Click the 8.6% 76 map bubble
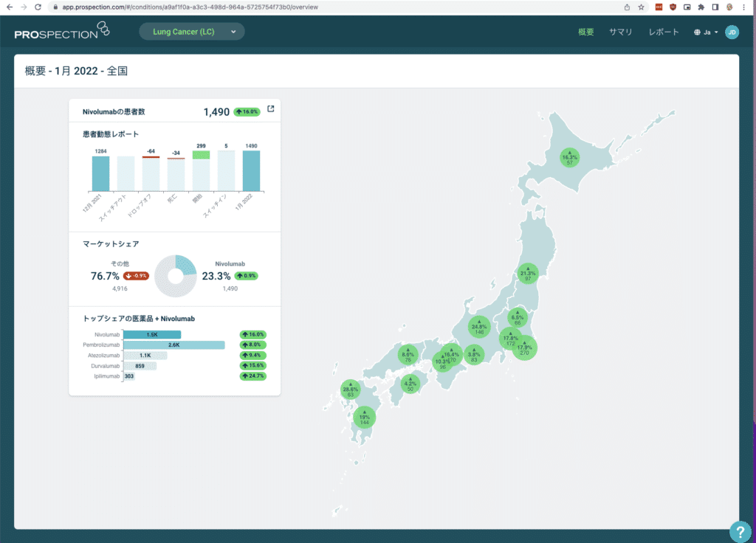This screenshot has width=756, height=543. 408,355
